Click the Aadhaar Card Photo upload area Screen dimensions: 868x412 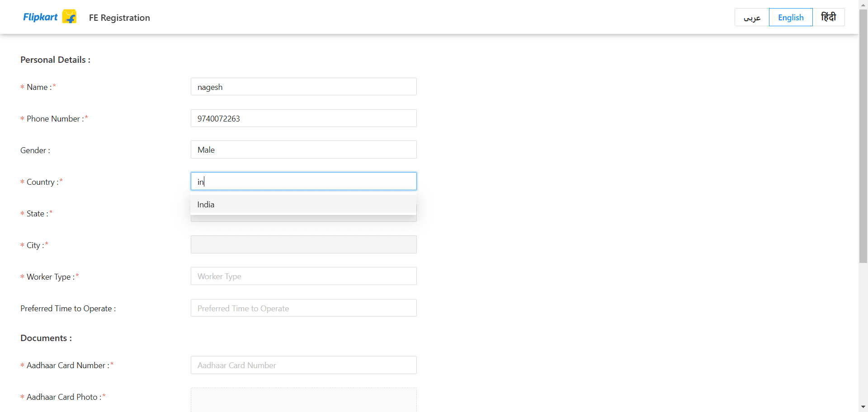304,400
